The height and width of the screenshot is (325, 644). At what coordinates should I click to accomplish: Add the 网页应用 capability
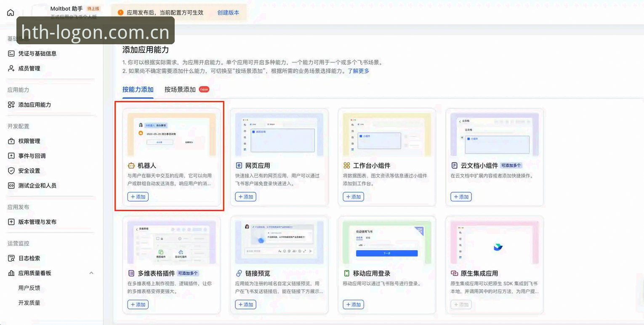point(246,197)
